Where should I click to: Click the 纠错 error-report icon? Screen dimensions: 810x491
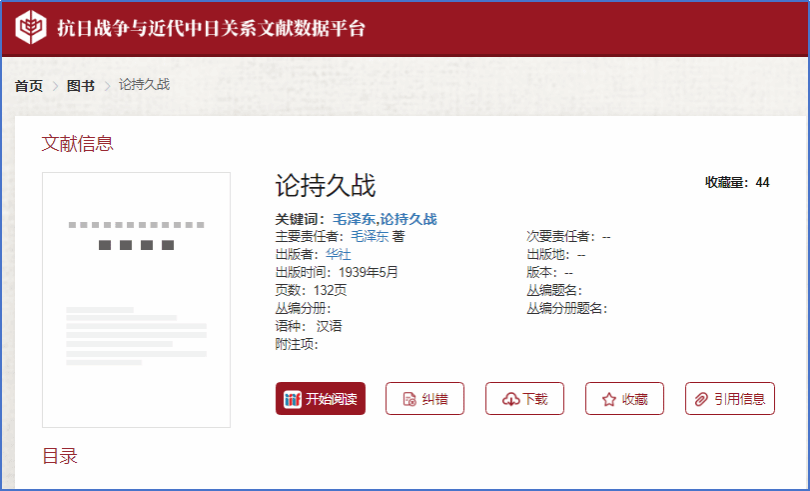(x=408, y=399)
